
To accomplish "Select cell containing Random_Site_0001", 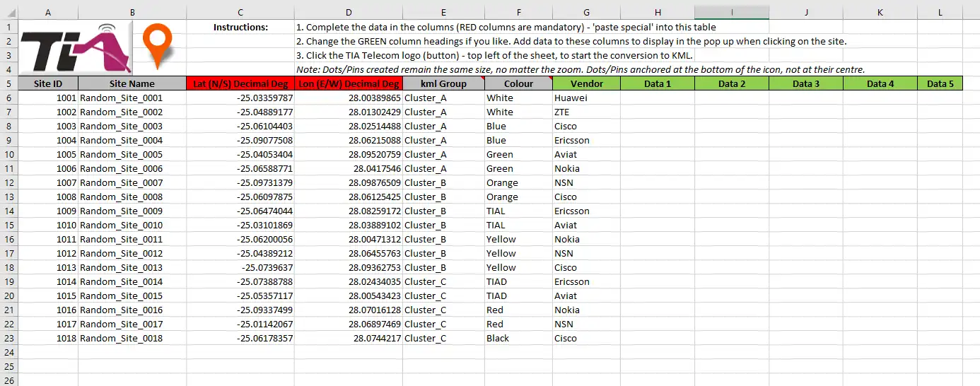I will pos(132,98).
